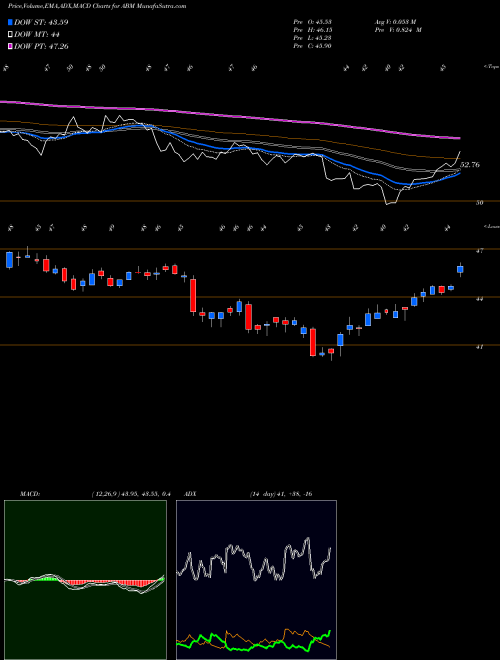Click the 'Pre H: 46.15' high value
The height and width of the screenshot is (660, 500).
click(x=312, y=30)
